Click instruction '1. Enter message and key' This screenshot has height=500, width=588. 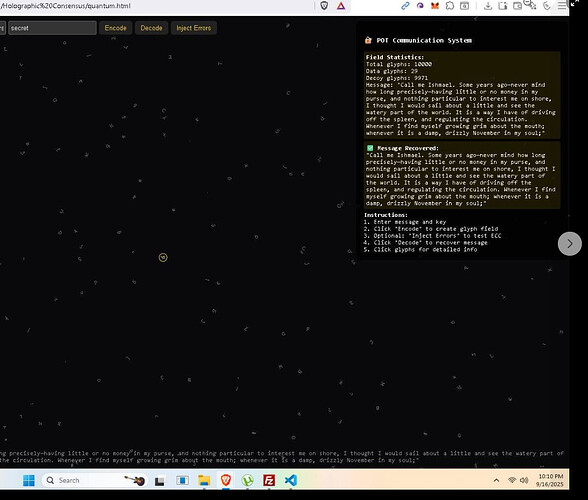405,222
